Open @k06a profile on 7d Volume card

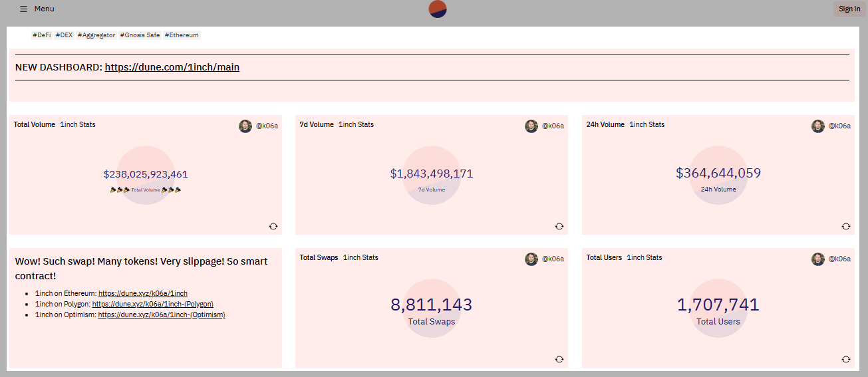point(553,126)
